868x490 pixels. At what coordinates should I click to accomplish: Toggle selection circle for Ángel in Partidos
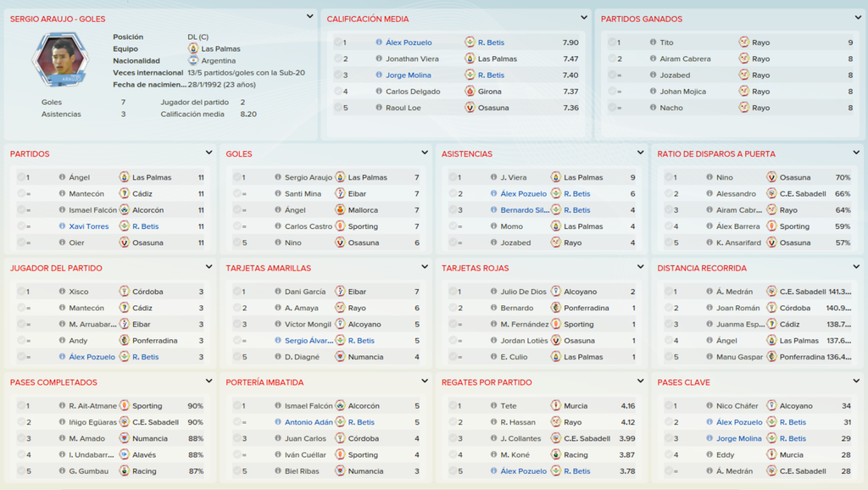point(21,177)
